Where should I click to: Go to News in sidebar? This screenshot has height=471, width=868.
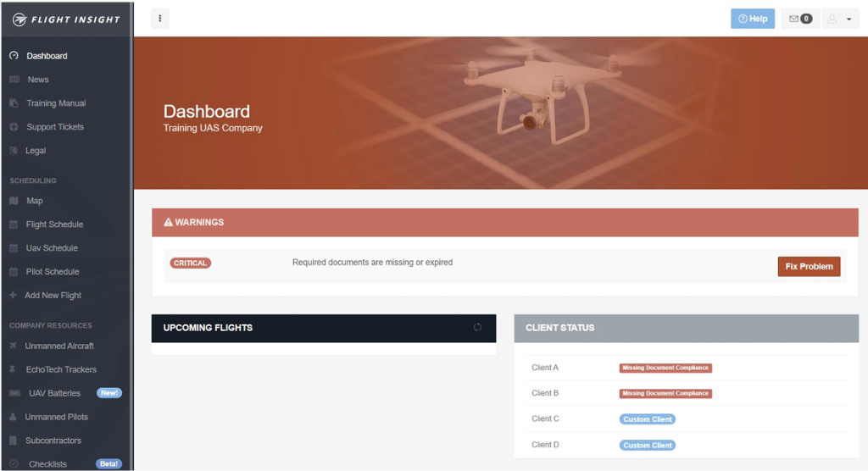click(x=38, y=80)
